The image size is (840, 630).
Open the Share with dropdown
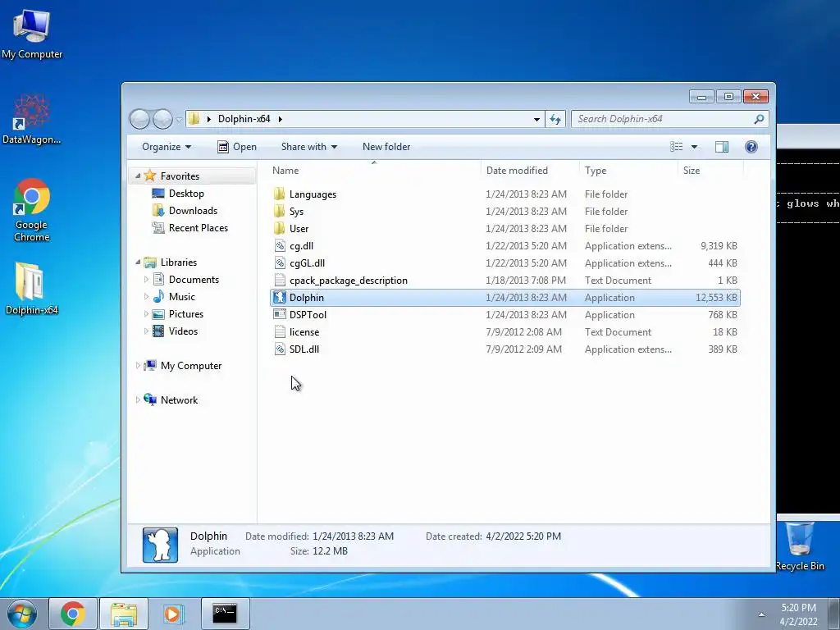[x=309, y=147]
